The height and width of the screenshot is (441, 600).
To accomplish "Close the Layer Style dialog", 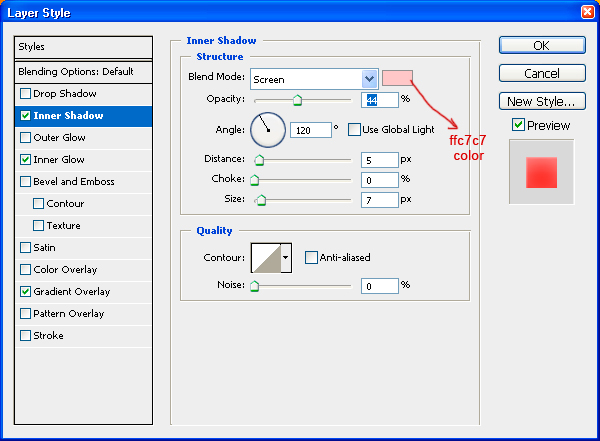I will 588,12.
